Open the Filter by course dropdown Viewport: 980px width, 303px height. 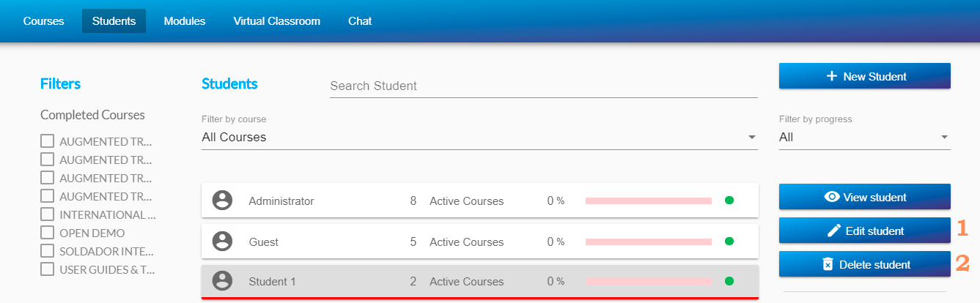click(479, 137)
